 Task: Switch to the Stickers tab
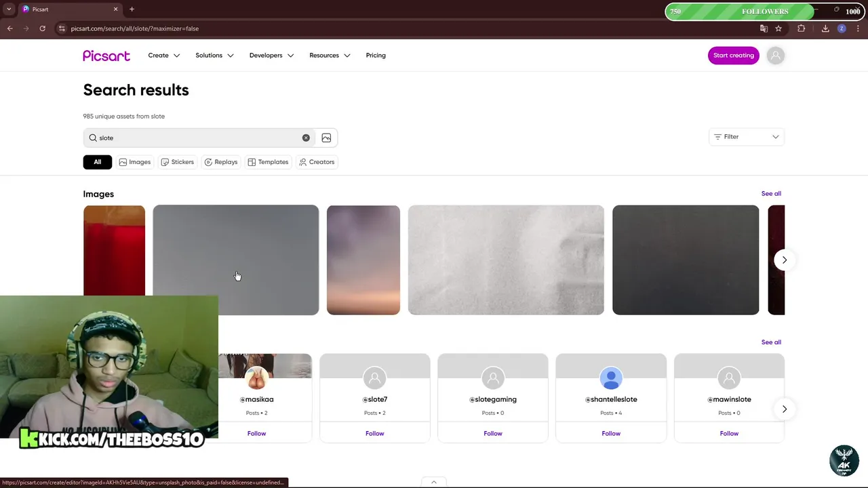(178, 162)
